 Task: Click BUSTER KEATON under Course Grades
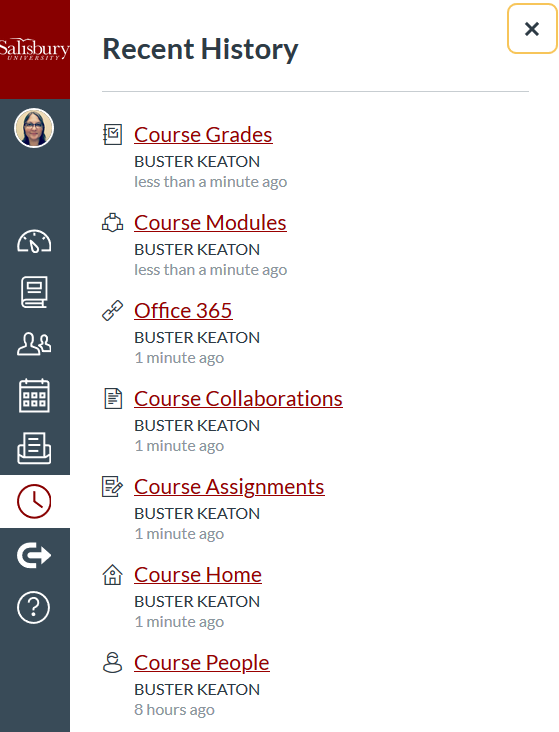click(197, 162)
